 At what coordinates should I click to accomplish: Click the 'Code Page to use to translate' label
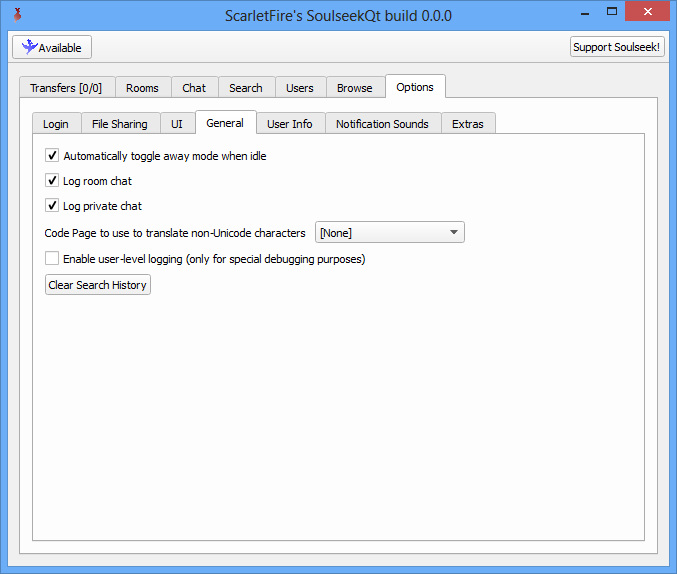tap(175, 233)
